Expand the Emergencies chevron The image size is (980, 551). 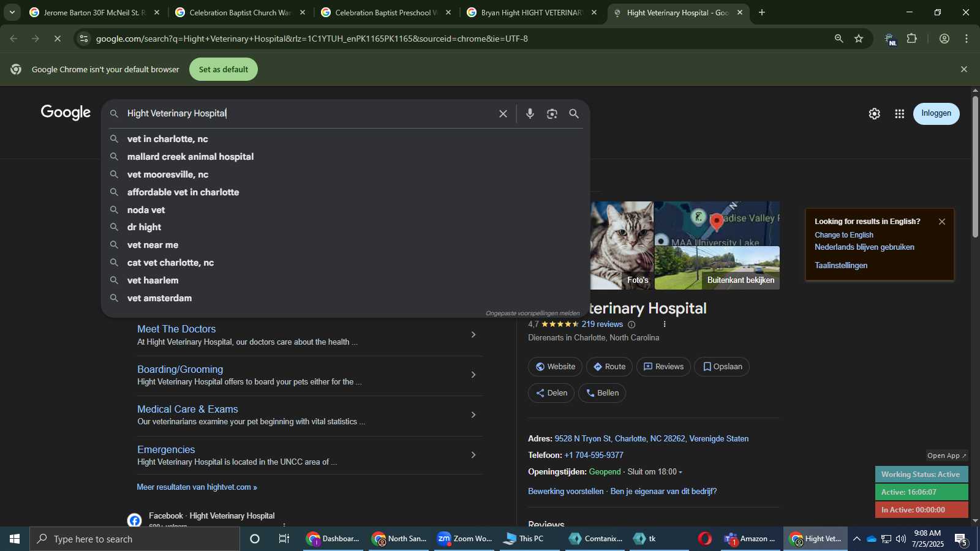473,455
